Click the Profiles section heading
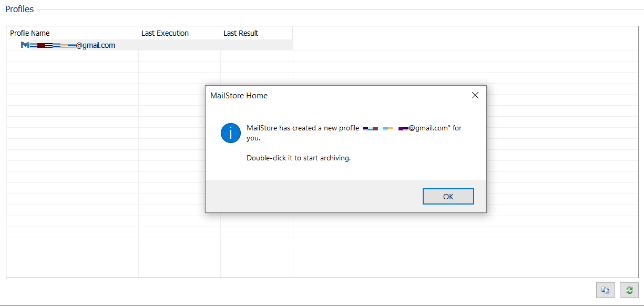Screen dimensions: 644x306 pyautogui.click(x=19, y=9)
